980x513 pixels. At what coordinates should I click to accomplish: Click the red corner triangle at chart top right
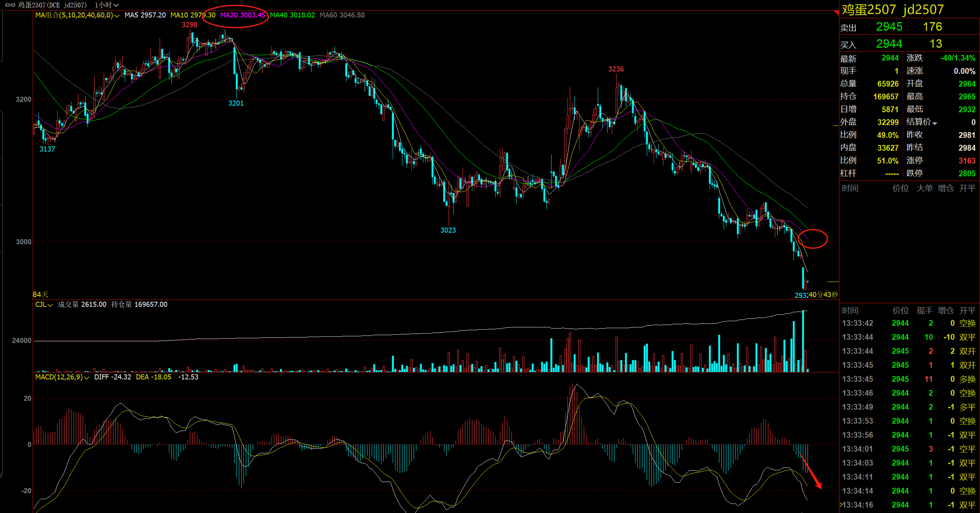pyautogui.click(x=836, y=13)
